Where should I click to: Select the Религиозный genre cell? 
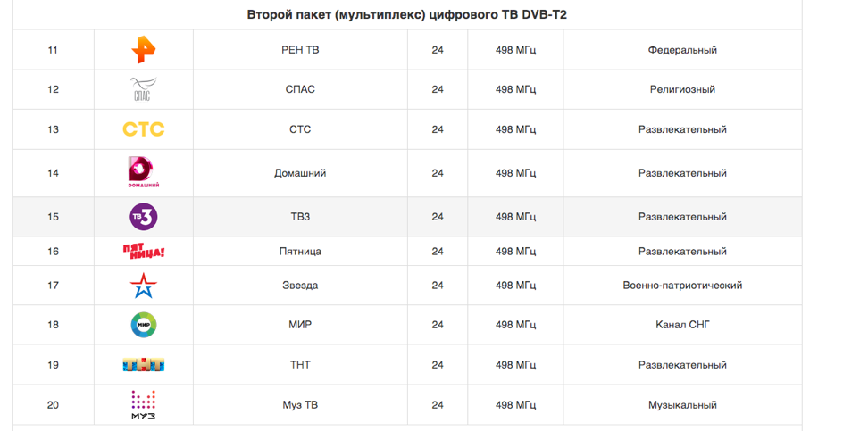click(x=682, y=89)
